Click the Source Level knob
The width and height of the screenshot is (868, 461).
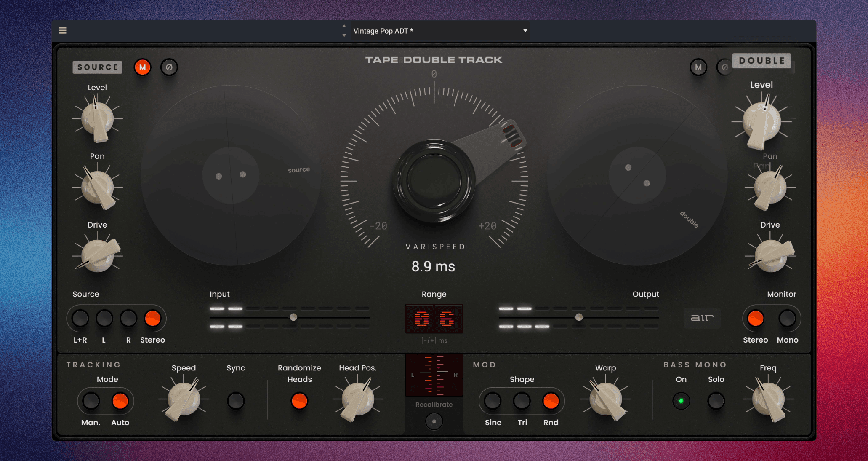coord(97,119)
